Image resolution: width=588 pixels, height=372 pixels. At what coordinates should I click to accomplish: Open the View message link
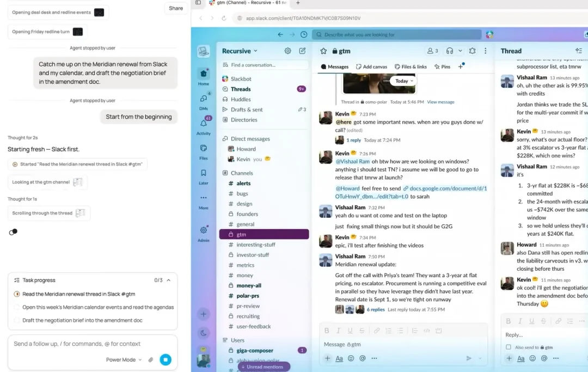440,102
